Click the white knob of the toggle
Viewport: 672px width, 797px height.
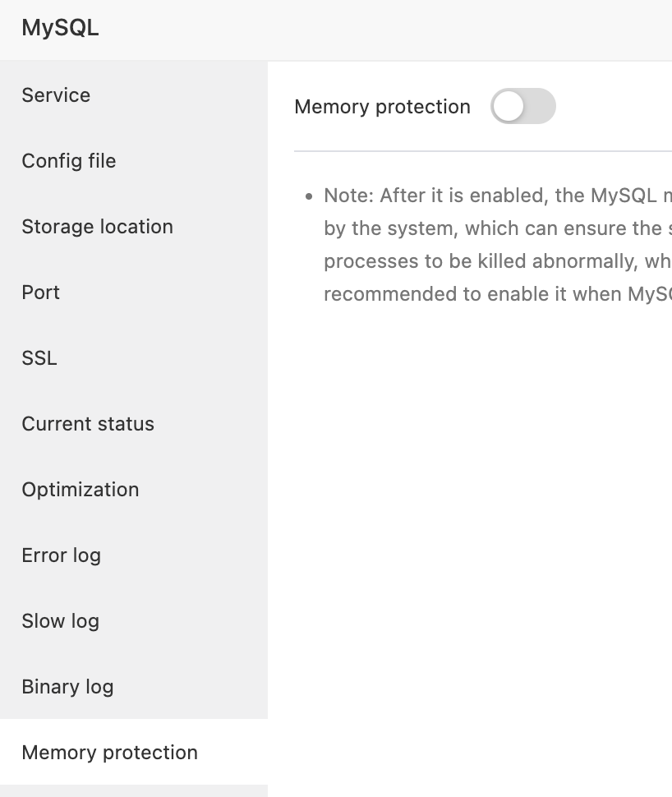509,107
